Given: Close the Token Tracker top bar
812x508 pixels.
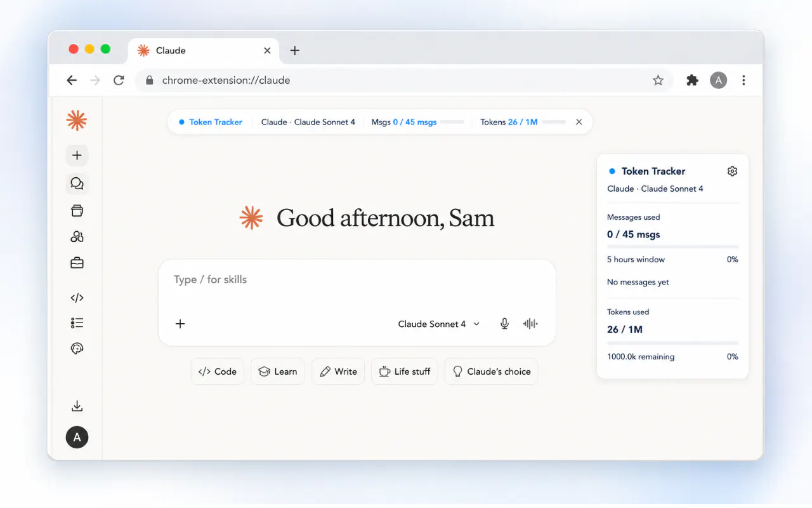Looking at the screenshot, I should (579, 122).
